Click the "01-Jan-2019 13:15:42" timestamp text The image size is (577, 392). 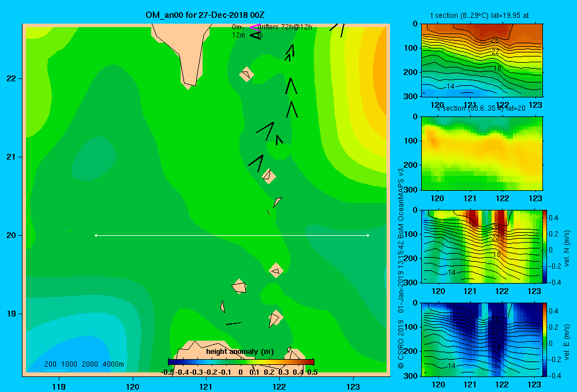pos(401,274)
